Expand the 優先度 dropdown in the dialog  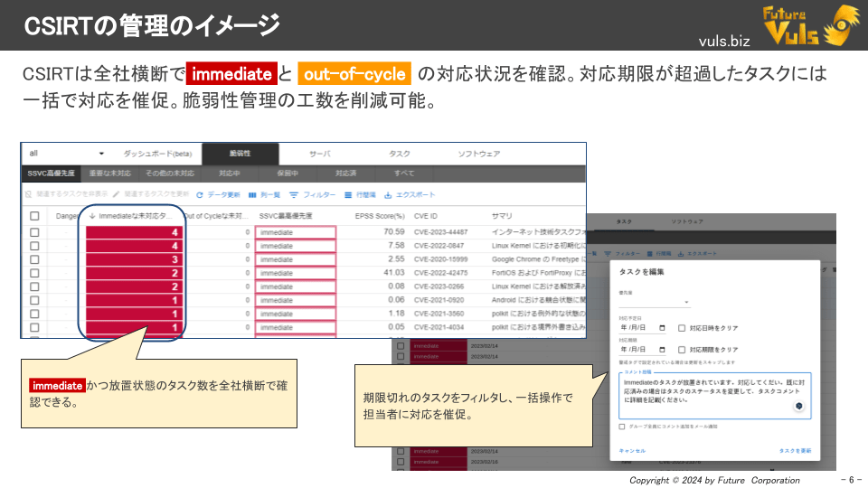(x=686, y=303)
